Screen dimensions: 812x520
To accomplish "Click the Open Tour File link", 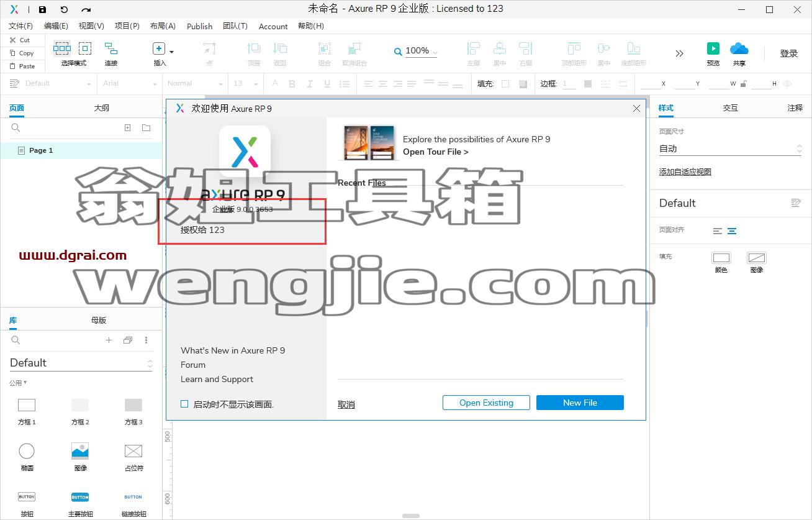I will pyautogui.click(x=436, y=152).
